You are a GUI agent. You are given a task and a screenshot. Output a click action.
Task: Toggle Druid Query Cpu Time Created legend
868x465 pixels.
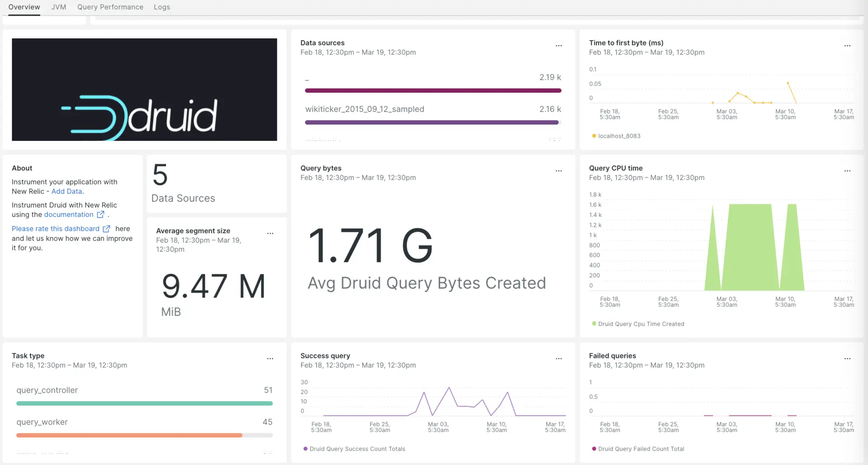[641, 324]
